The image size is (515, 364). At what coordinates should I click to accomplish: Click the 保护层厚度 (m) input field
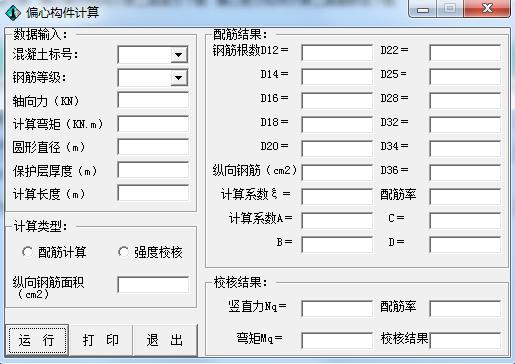pyautogui.click(x=153, y=170)
